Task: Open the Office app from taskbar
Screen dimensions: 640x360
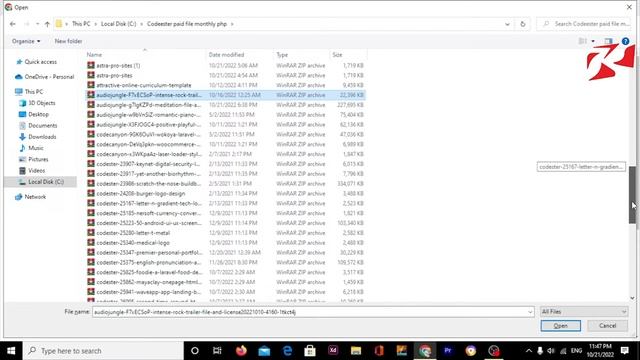Action: coord(379,351)
